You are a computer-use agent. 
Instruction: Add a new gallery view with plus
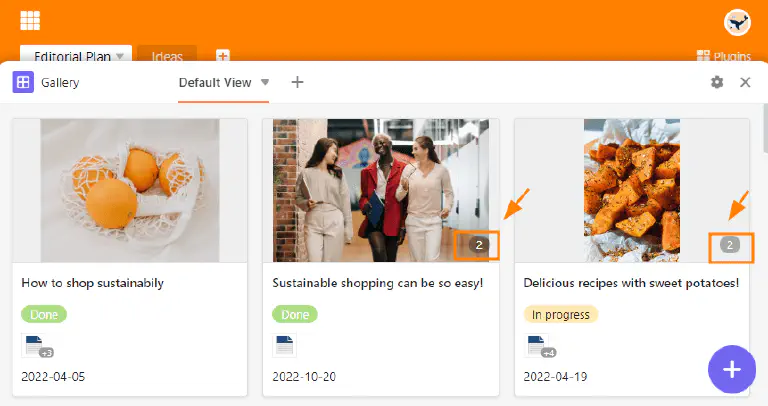tap(297, 82)
